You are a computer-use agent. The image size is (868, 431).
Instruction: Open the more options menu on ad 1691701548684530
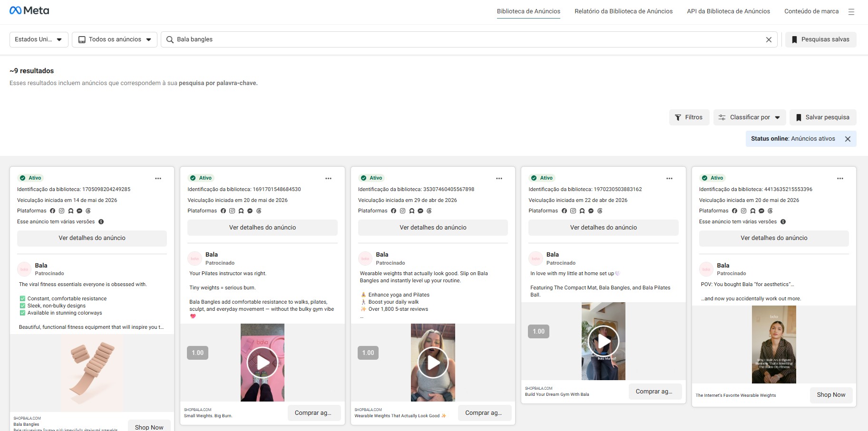[328, 178]
